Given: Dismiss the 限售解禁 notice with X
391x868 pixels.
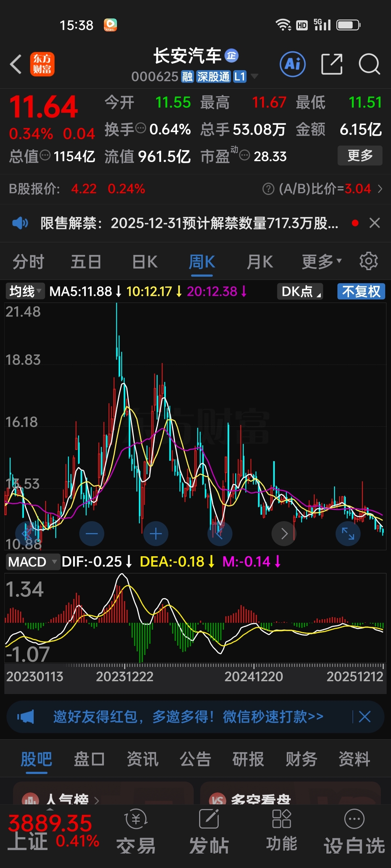Looking at the screenshot, I should pos(375,223).
